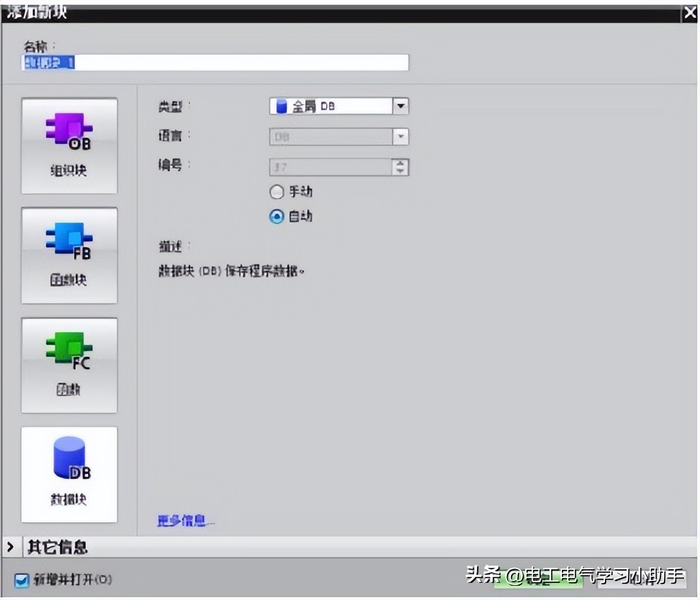Close the 添加新块 dialog
The width and height of the screenshot is (700, 600).
tap(690, 12)
